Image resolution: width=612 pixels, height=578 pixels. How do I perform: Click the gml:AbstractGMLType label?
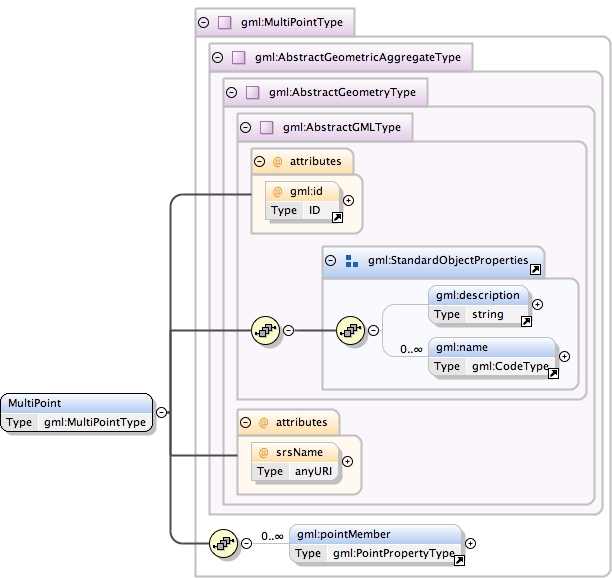pos(342,127)
